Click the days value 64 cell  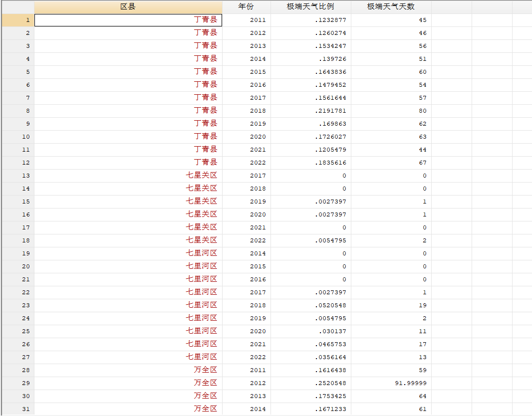[391, 396]
